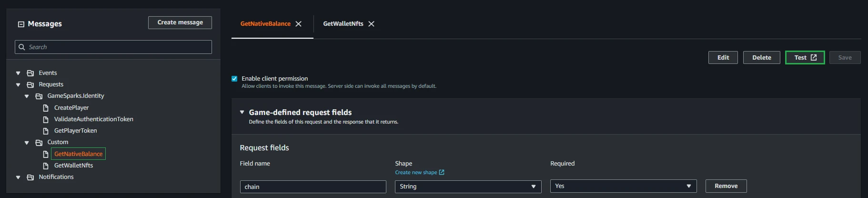The image size is (868, 198).
Task: Click the Events folder icon
Action: [x=30, y=73]
